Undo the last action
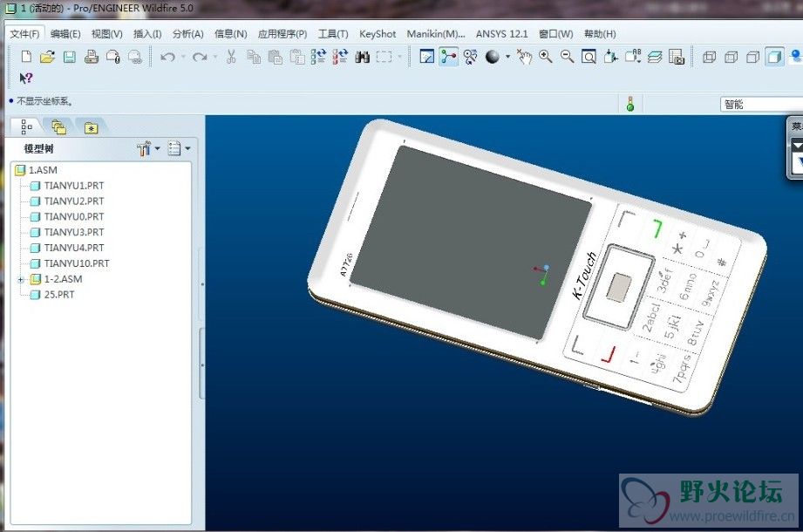 pos(167,57)
